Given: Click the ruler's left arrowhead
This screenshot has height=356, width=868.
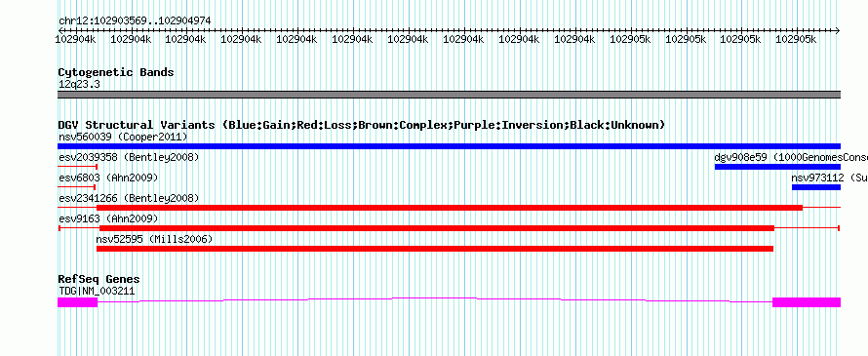Looking at the screenshot, I should 59,31.
